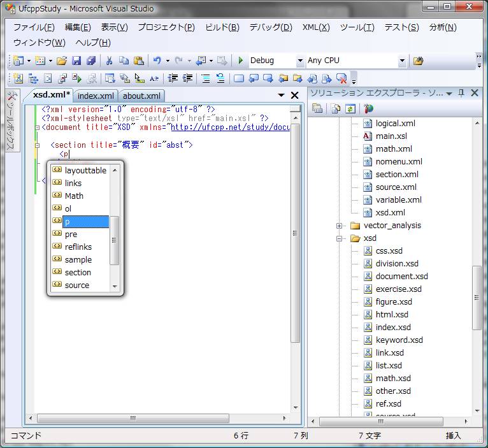
Task: Click the View Class Diagram icon
Action: tap(368, 108)
